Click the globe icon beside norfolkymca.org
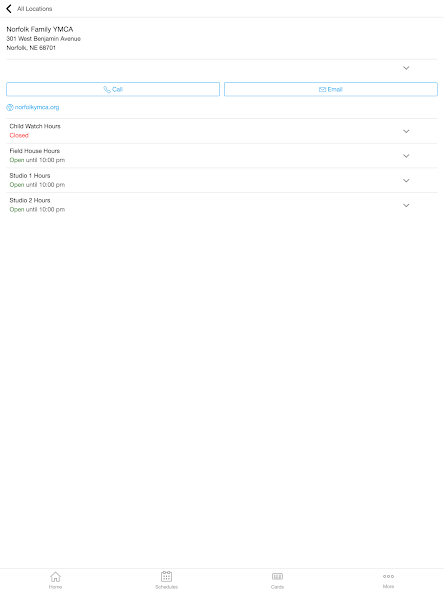 tap(10, 107)
